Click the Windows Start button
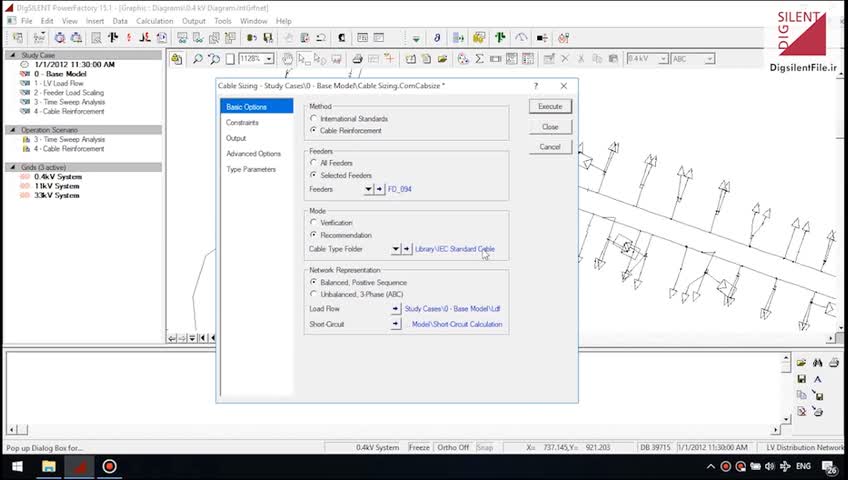This screenshot has width=848, height=480. pos(18,466)
